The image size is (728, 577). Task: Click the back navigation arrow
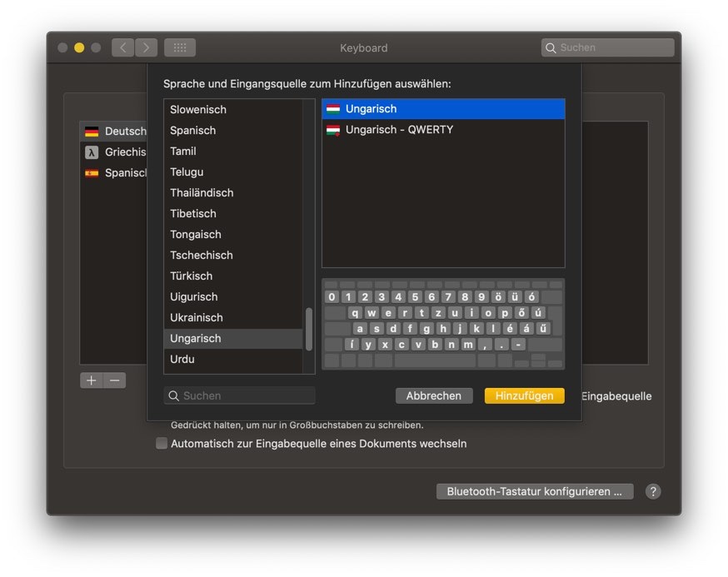click(123, 47)
